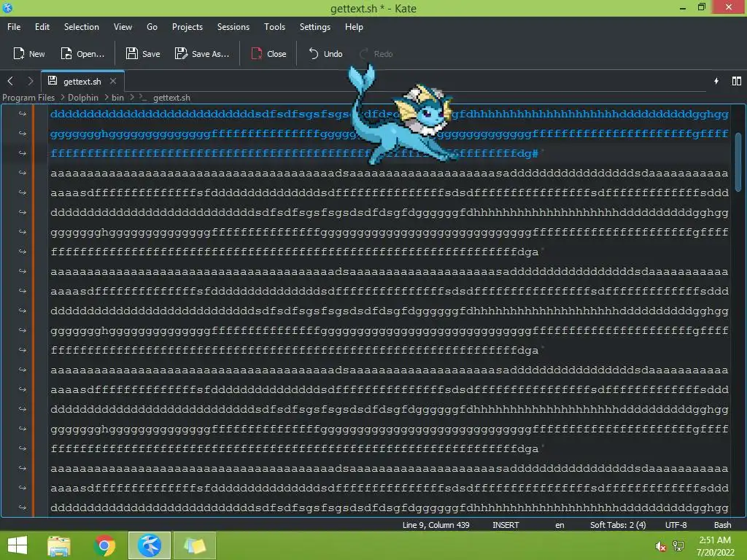
Task: Click the New document toolbar icon
Action: (18, 53)
